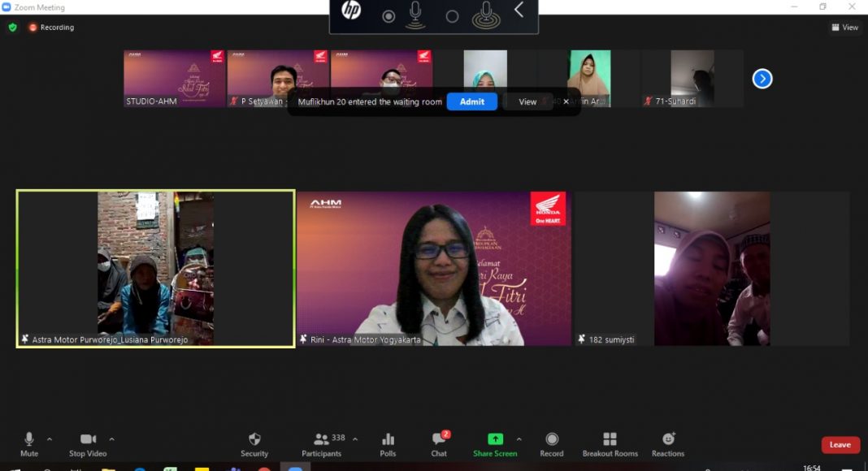Screen dimensions: 868x471
Task: Expand video options caret beside Stop Video
Action: [111, 439]
